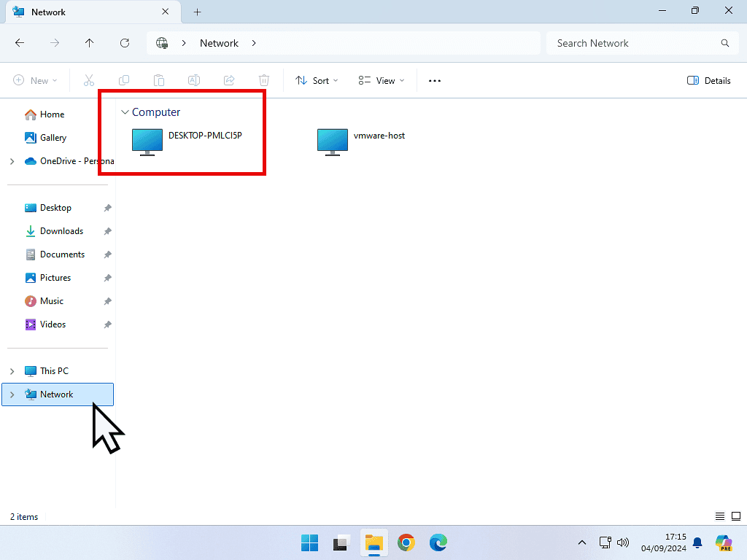This screenshot has height=560, width=747.
Task: Switch to large icons view in status bar
Action: [x=735, y=516]
